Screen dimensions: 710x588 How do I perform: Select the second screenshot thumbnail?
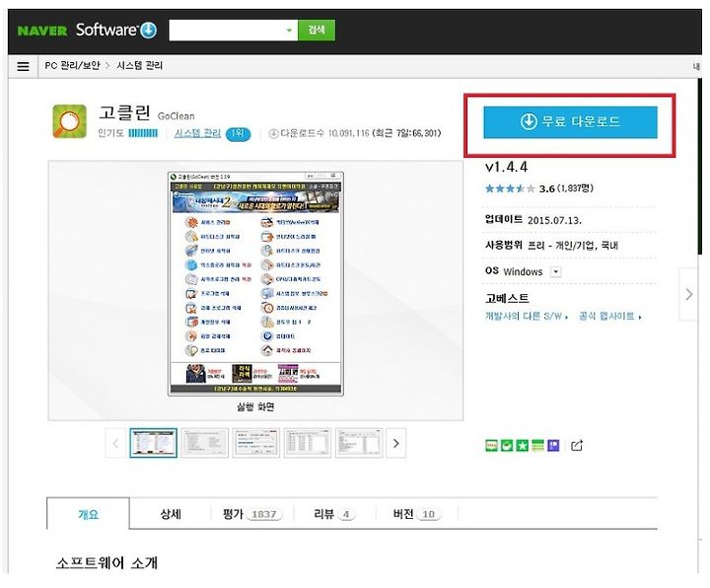coord(205,443)
